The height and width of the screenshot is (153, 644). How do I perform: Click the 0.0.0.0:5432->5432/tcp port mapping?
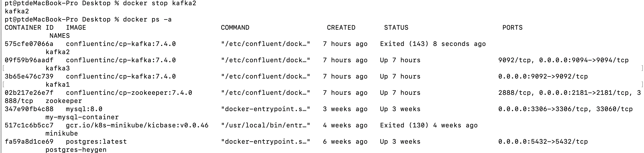point(543,142)
